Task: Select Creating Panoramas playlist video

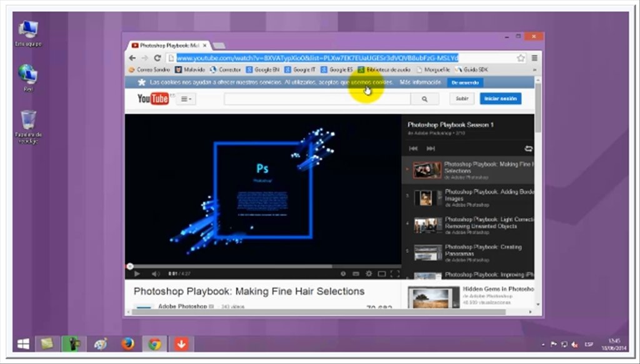Action: point(467,253)
